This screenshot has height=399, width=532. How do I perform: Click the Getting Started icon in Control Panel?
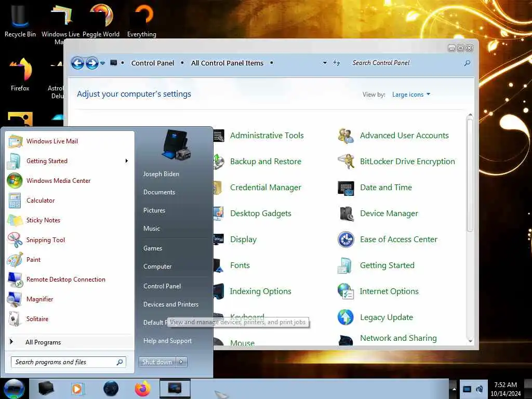pyautogui.click(x=345, y=265)
